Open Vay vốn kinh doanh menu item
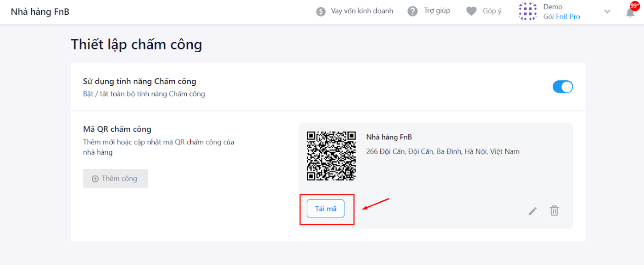The height and width of the screenshot is (265, 644). pos(362,11)
